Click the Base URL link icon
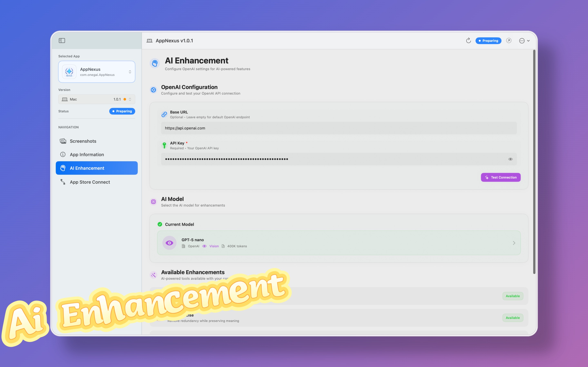The image size is (588, 367). pyautogui.click(x=164, y=114)
